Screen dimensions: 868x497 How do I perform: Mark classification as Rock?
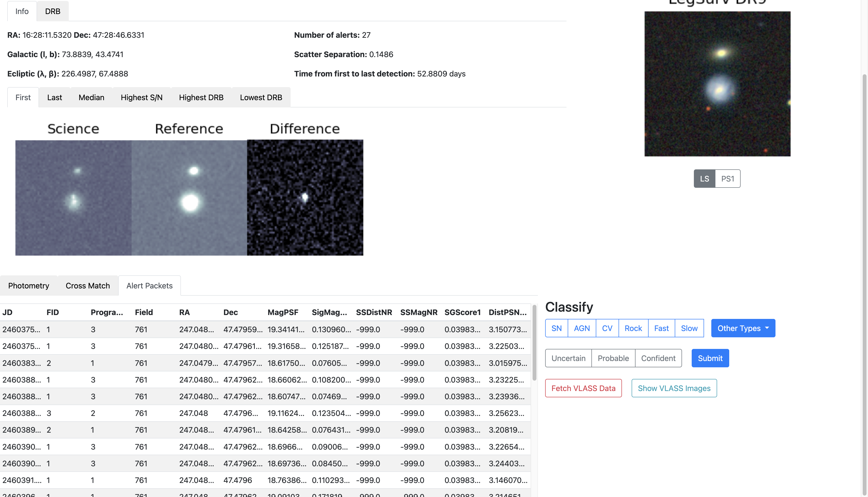pyautogui.click(x=633, y=328)
